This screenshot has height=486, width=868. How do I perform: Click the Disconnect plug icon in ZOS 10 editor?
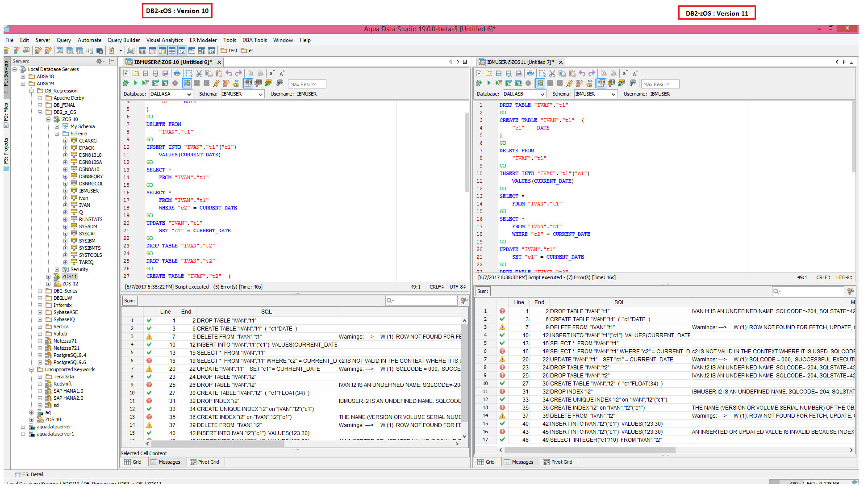coord(226,83)
